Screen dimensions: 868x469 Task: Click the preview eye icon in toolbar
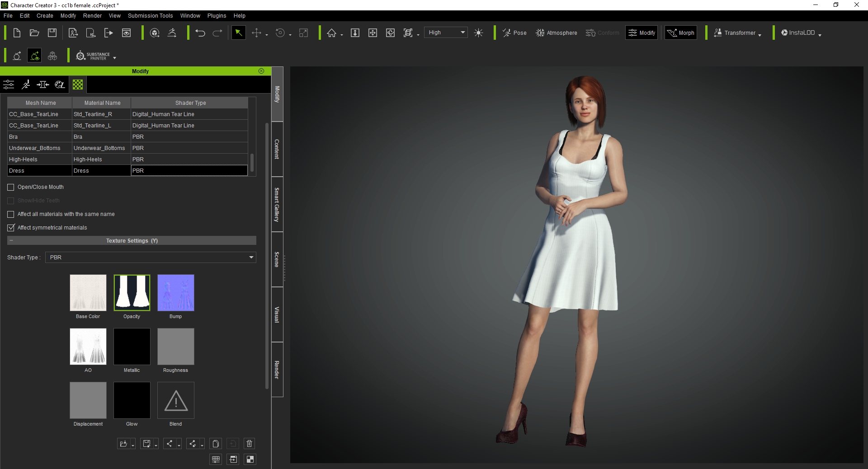(x=126, y=33)
